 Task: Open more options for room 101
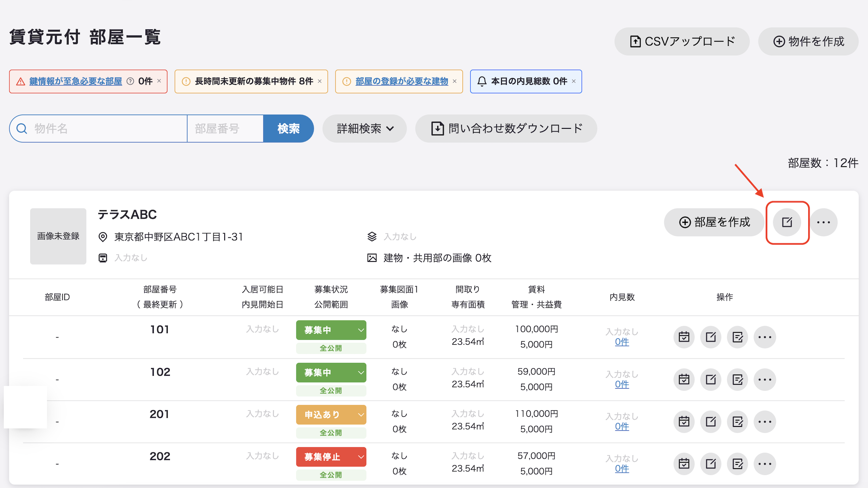pyautogui.click(x=765, y=337)
